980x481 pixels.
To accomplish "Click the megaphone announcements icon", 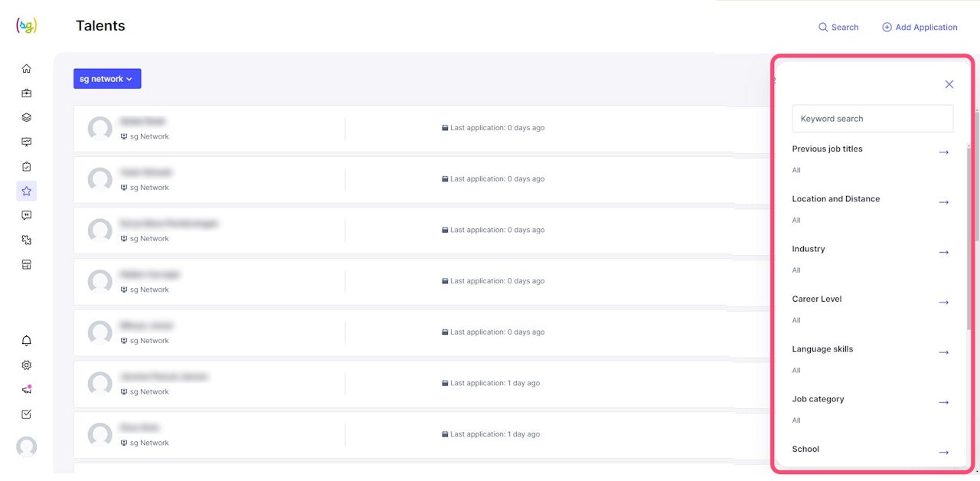I will pos(27,390).
